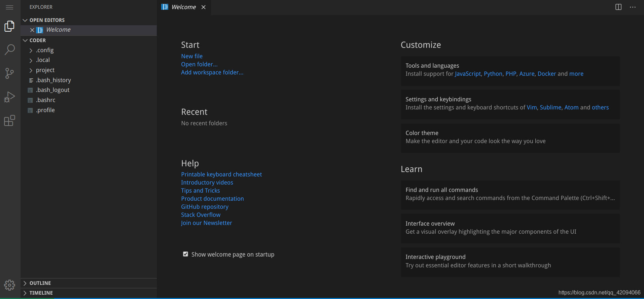Open the Extensions view icon
644x299 pixels.
tap(10, 121)
